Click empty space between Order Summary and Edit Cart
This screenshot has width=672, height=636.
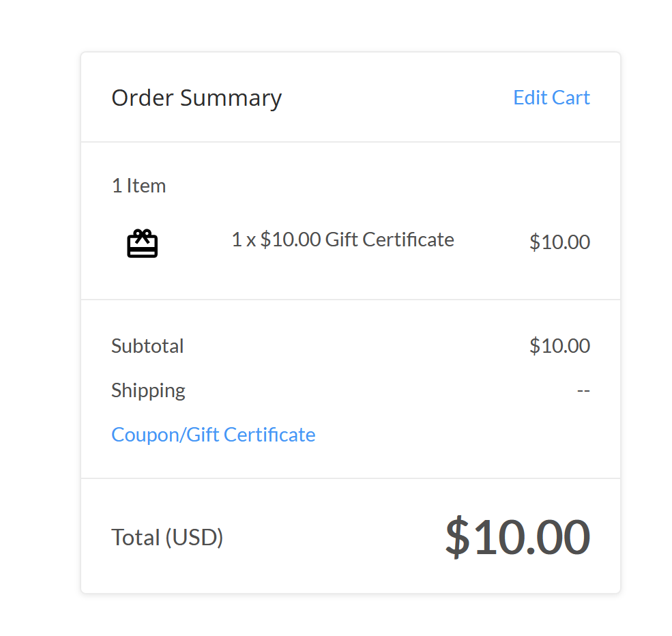(x=396, y=98)
